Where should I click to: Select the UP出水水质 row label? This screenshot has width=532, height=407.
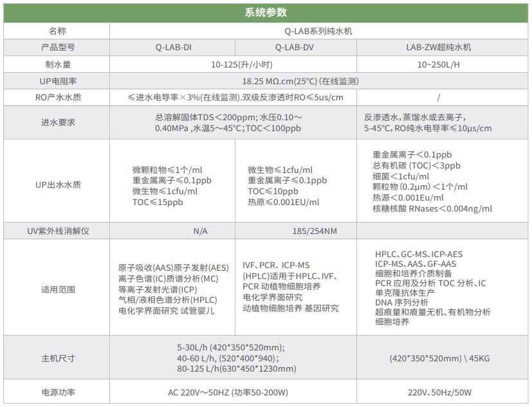[x=57, y=185]
